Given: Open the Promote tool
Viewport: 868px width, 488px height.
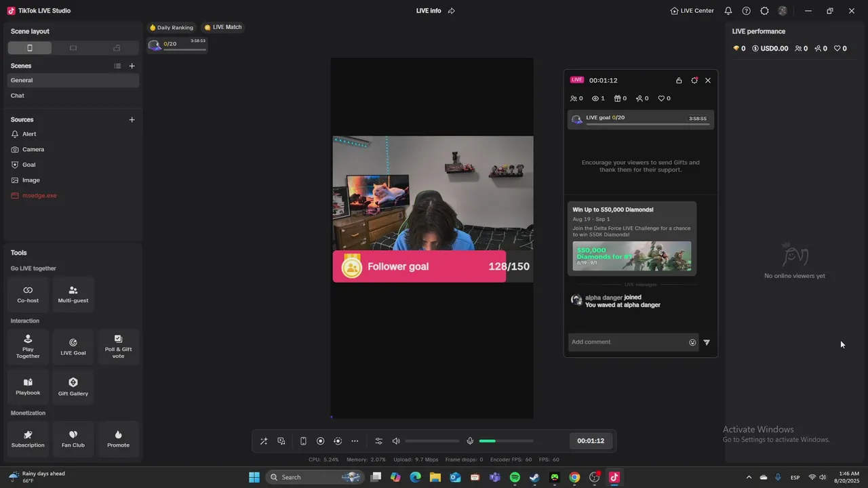Looking at the screenshot, I should click(x=118, y=439).
